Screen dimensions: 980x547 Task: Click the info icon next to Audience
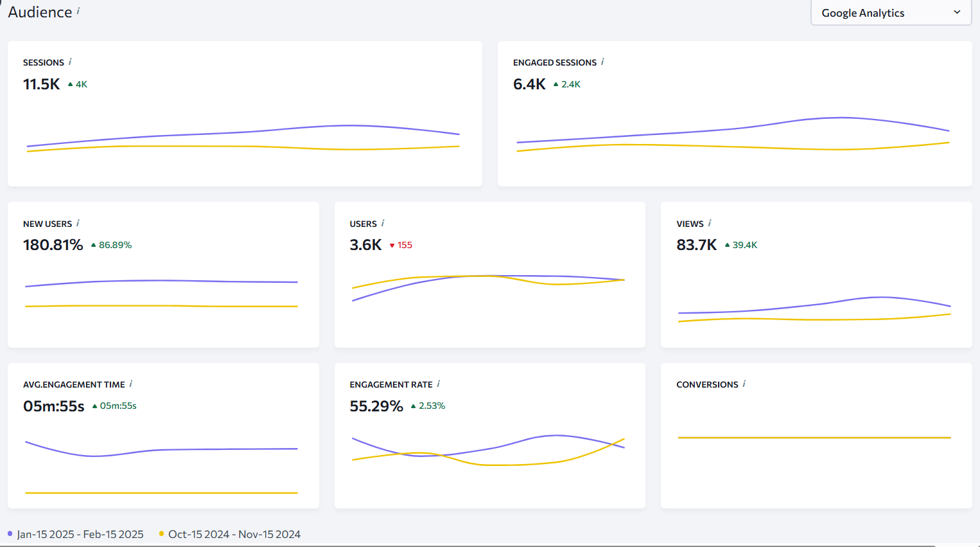[x=78, y=11]
